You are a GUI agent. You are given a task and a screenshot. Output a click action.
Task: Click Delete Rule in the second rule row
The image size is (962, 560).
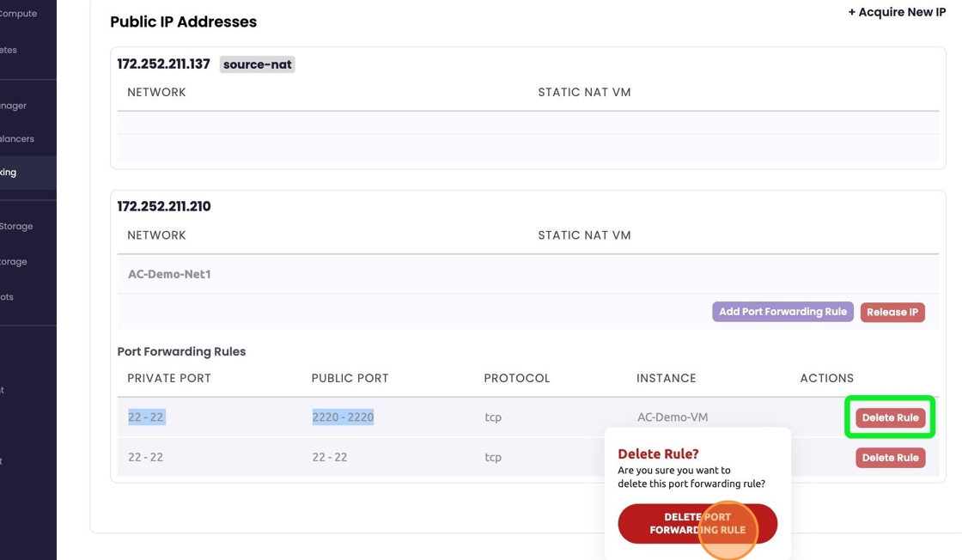(x=890, y=458)
